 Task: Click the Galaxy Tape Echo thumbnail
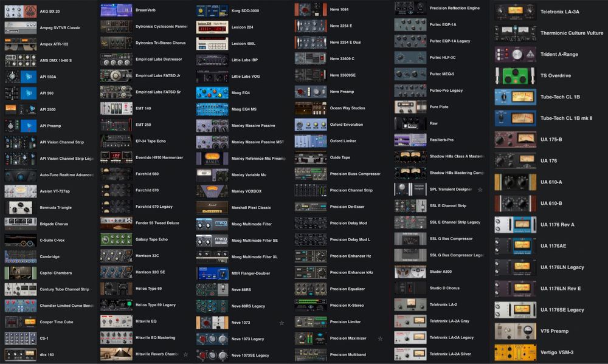116,239
